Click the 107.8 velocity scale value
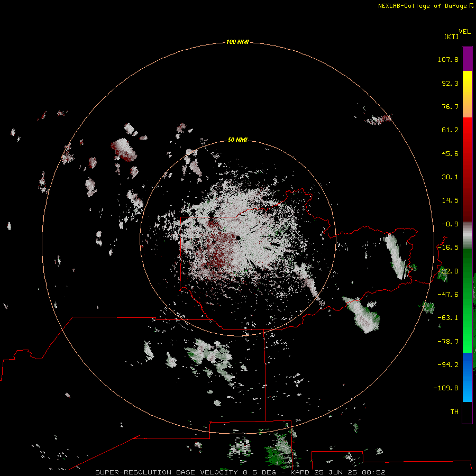The width and height of the screenshot is (476, 476). [x=448, y=59]
